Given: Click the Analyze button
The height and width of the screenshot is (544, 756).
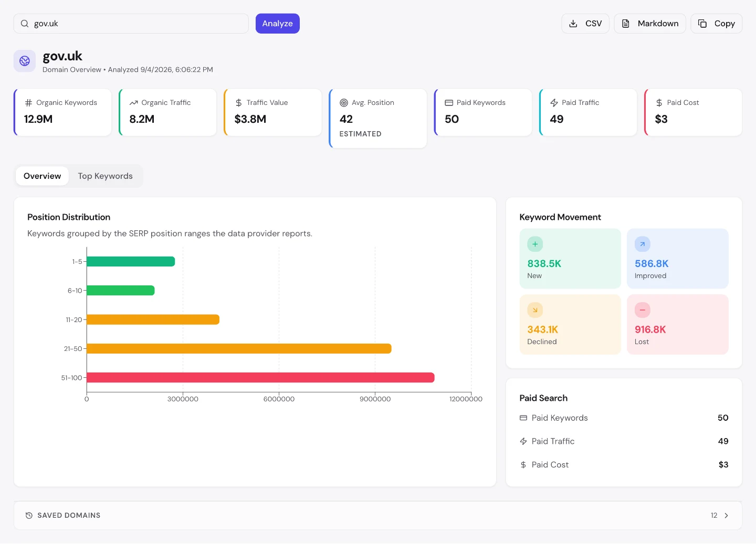Looking at the screenshot, I should [x=278, y=24].
